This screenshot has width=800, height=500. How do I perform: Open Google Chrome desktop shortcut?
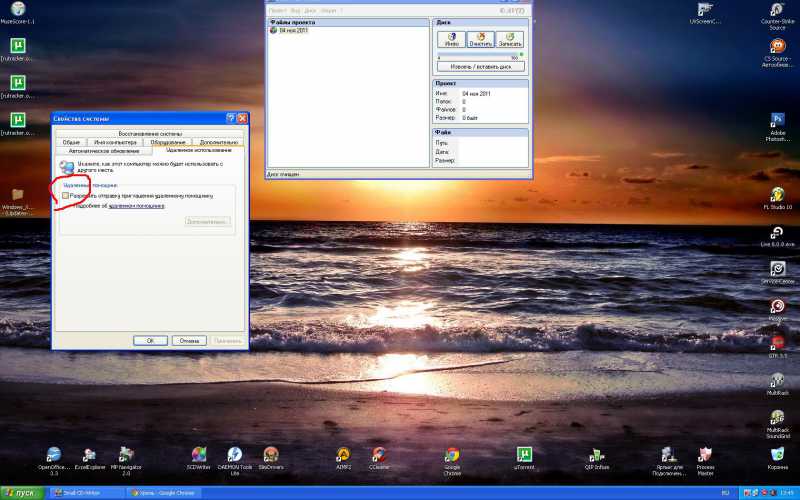452,456
